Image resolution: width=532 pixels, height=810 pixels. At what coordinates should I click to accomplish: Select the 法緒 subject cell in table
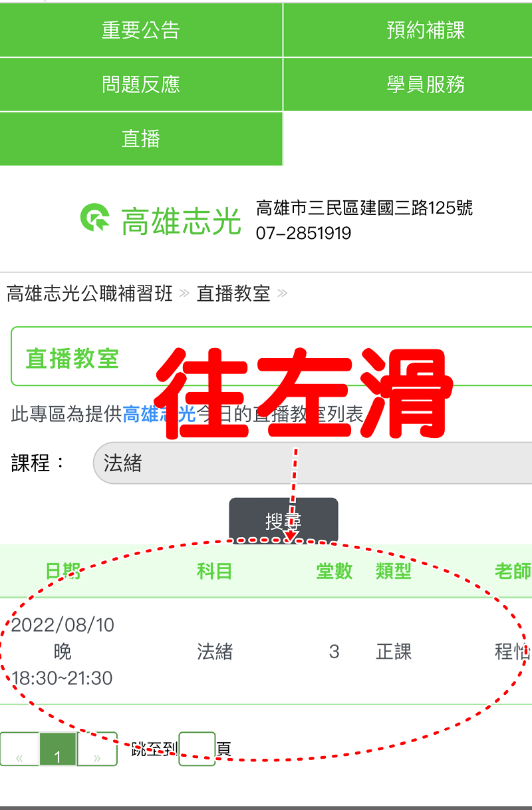click(214, 652)
